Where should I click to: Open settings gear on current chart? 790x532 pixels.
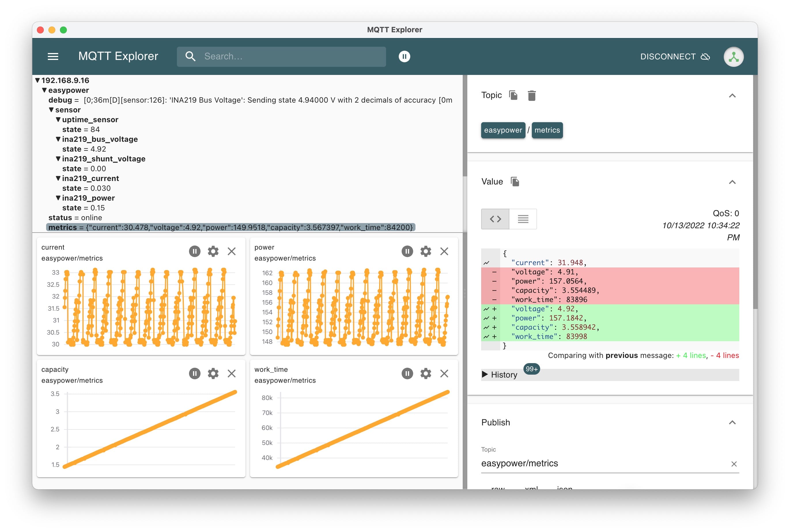coord(213,251)
